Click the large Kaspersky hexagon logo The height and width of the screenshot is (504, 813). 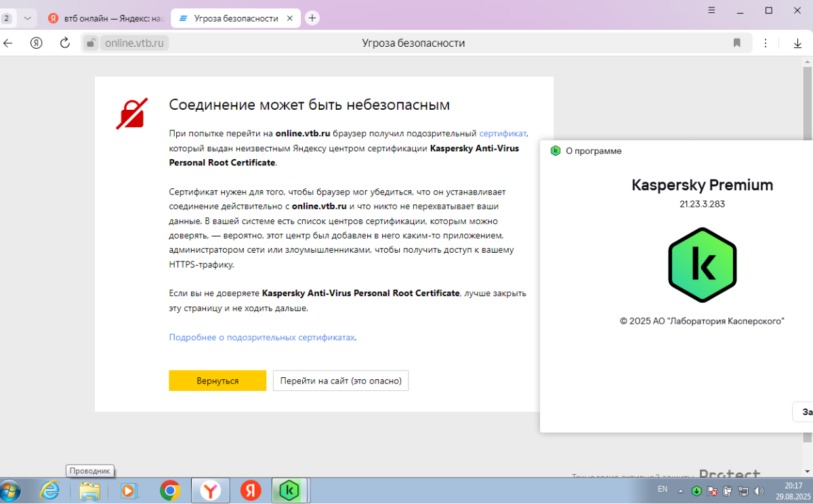click(702, 265)
